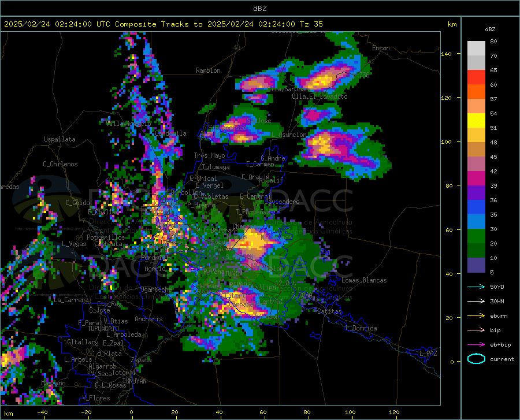Click the -40 km horizontal axis tick
Image resolution: width=520 pixels, height=420 pixels.
[x=42, y=412]
